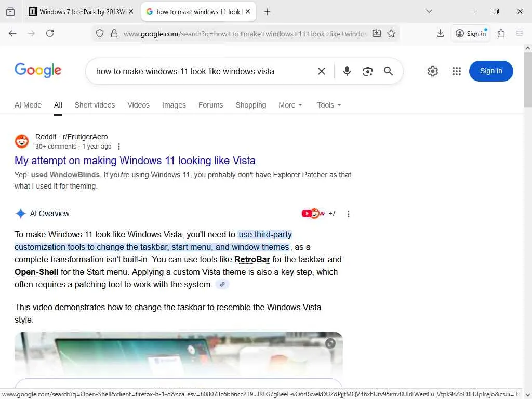Open the Extensions puzzle icon
Viewport: 532px width, 399px height.
501,33
